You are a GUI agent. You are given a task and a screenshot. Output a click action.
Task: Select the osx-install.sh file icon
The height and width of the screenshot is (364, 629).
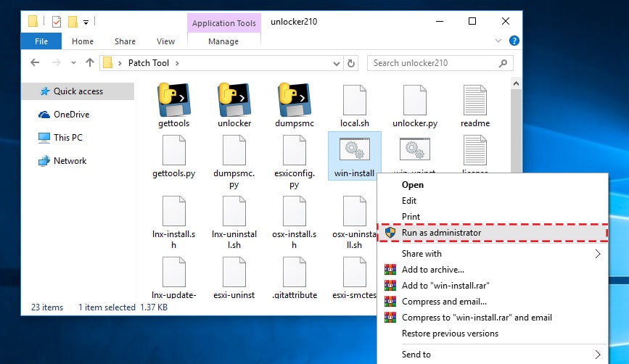(295, 211)
